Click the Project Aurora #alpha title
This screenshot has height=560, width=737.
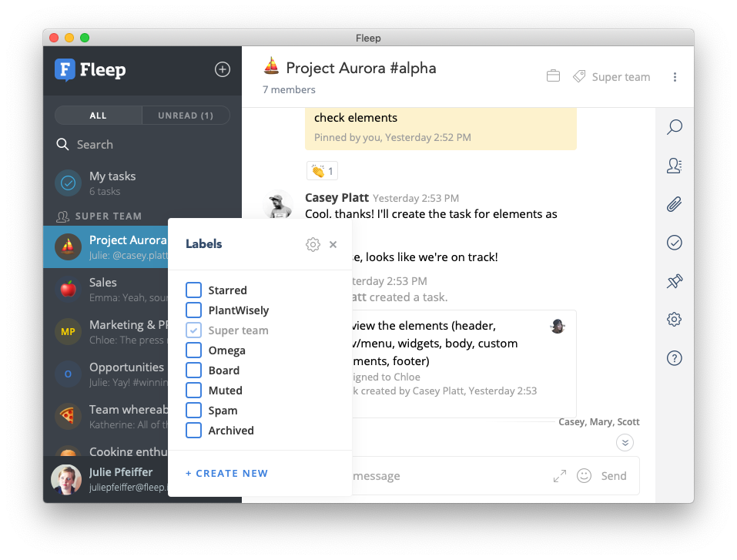pyautogui.click(x=361, y=69)
